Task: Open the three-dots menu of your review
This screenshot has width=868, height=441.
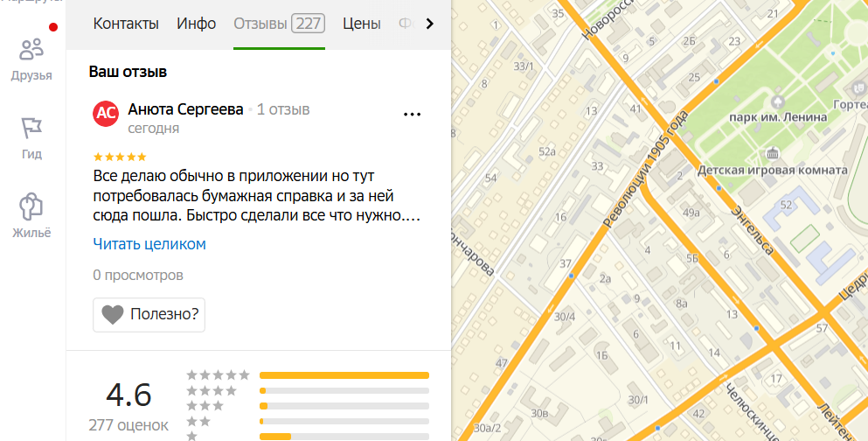Action: click(x=412, y=114)
